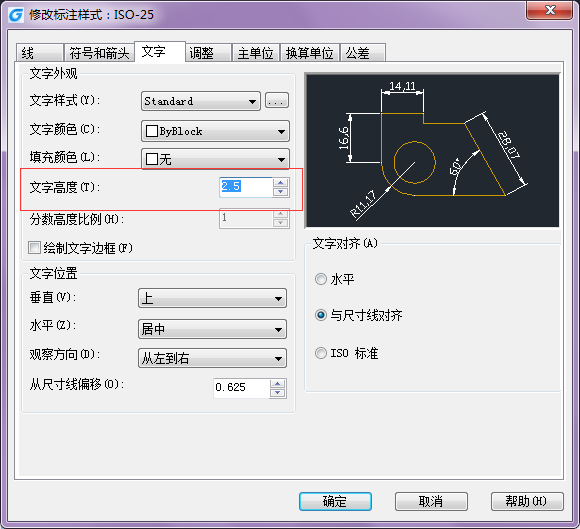This screenshot has height=529, width=580.
Task: Increase offset from dimension line value
Action: point(278,384)
